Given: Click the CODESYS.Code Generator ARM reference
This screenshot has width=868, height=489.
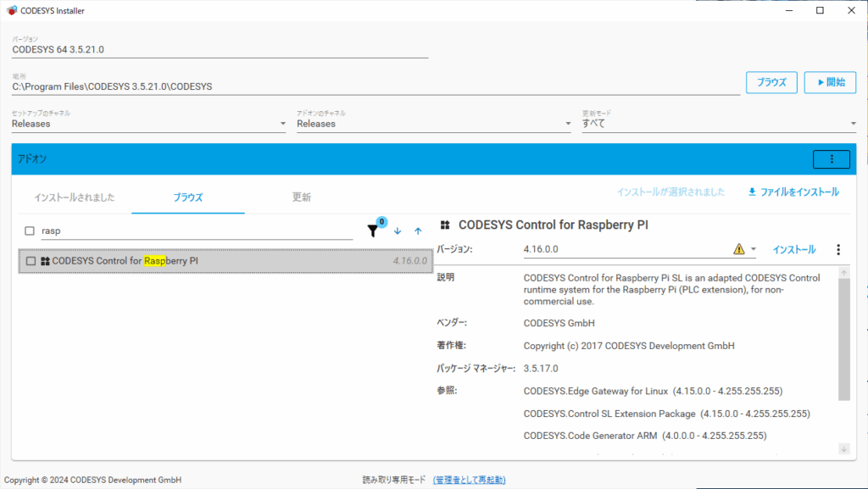Looking at the screenshot, I should click(x=645, y=436).
